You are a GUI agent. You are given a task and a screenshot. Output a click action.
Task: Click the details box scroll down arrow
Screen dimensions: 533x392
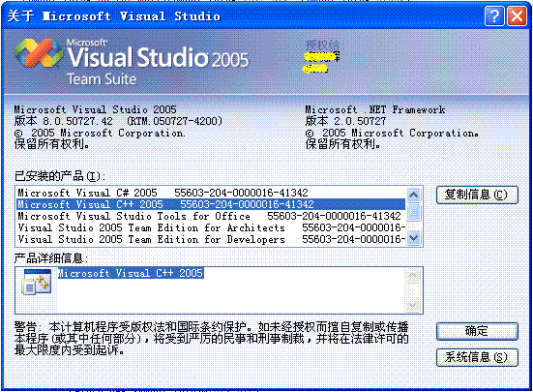[413, 305]
